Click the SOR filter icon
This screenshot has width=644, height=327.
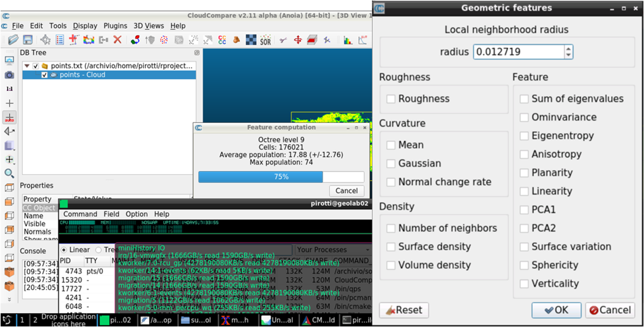tap(265, 40)
